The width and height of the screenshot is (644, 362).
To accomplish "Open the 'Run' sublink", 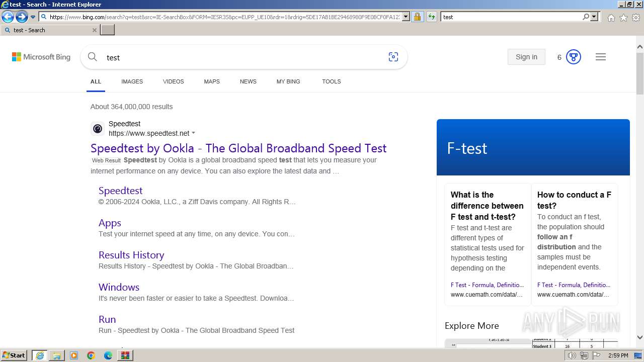I will [107, 319].
